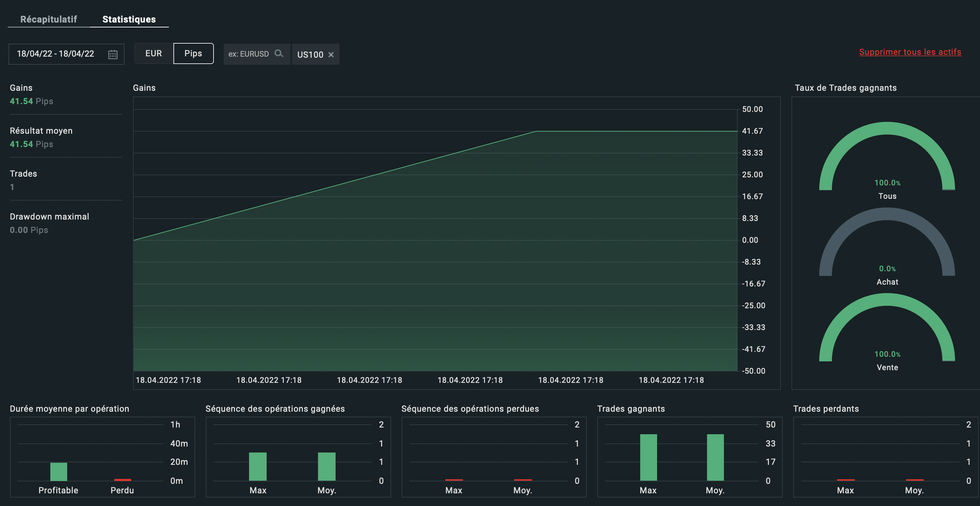980x506 pixels.
Task: Open the Récapitulatif tab
Action: 48,19
